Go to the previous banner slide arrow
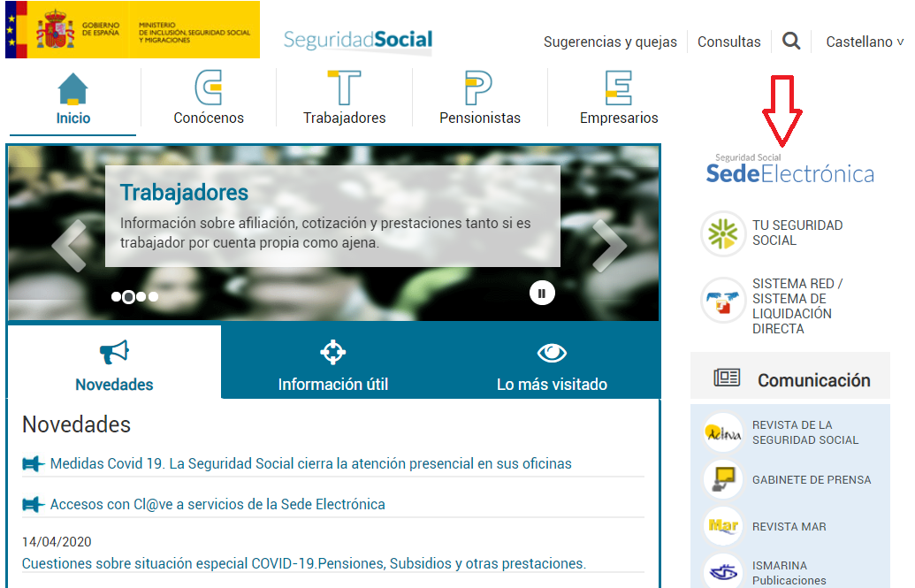This screenshot has height=588, width=915. point(69,244)
